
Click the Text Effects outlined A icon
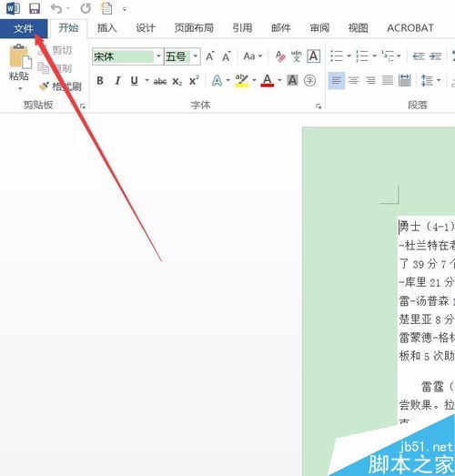217,81
